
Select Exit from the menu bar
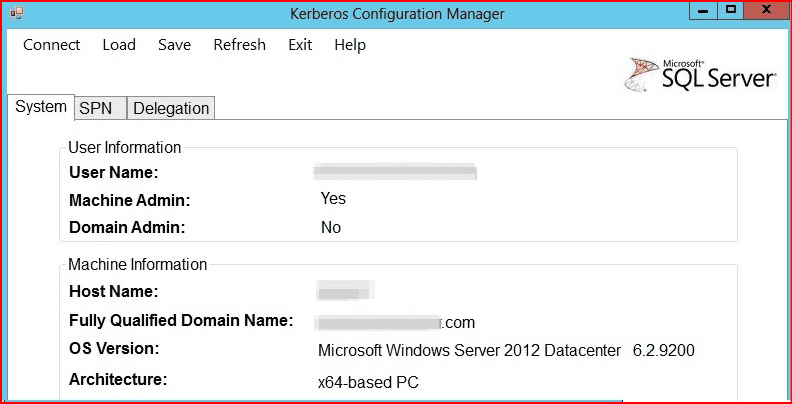(300, 45)
